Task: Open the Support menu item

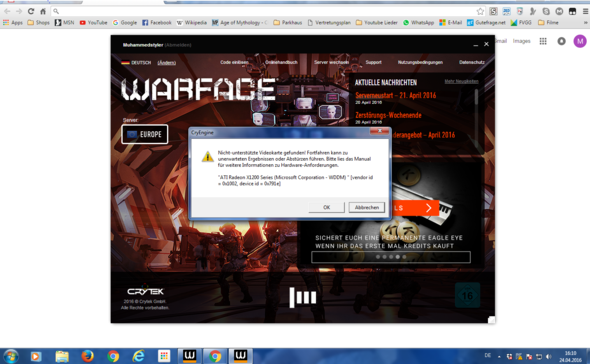Action: (x=373, y=62)
